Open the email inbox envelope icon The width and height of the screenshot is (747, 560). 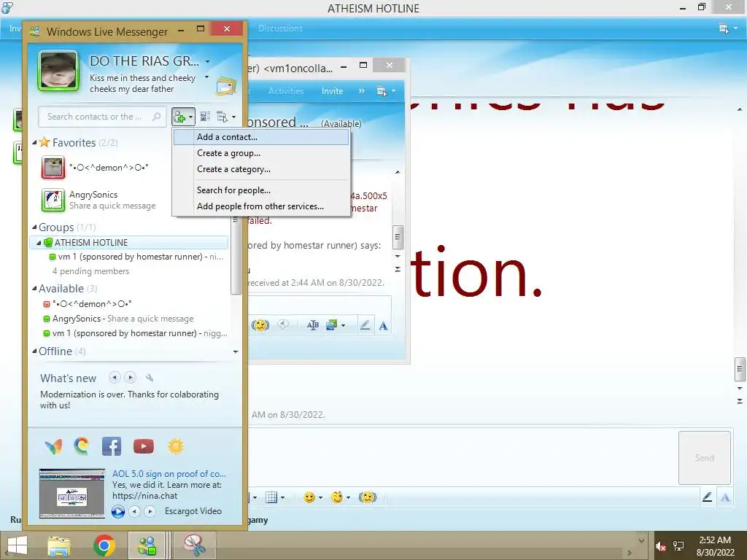click(226, 86)
